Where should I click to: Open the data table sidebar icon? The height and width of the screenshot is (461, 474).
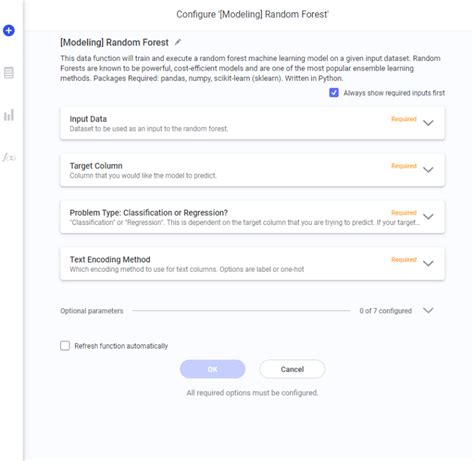point(9,73)
